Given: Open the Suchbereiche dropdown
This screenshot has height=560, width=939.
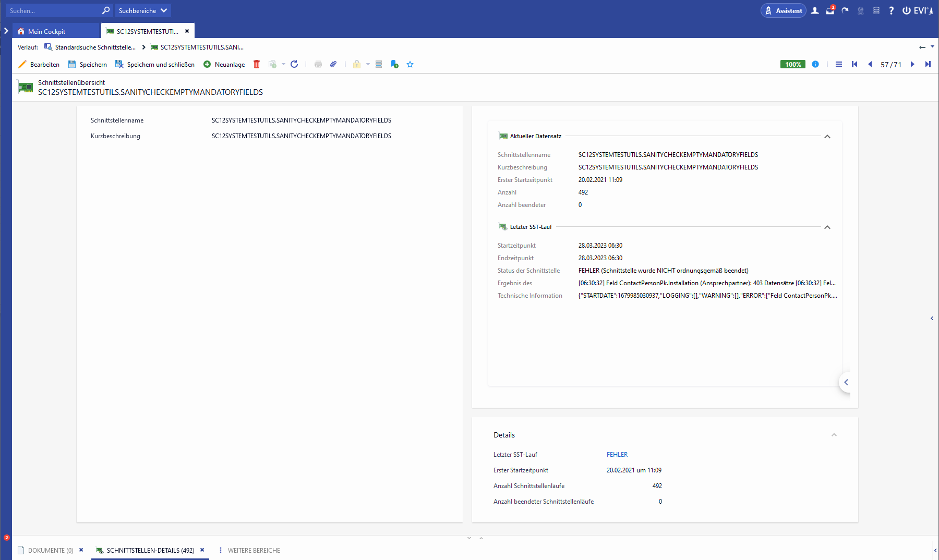Looking at the screenshot, I should [142, 10].
